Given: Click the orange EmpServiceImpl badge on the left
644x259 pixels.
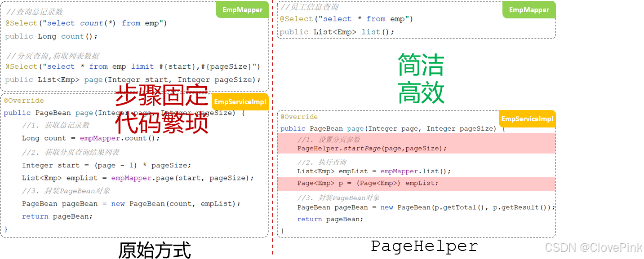Looking at the screenshot, I should point(240,101).
